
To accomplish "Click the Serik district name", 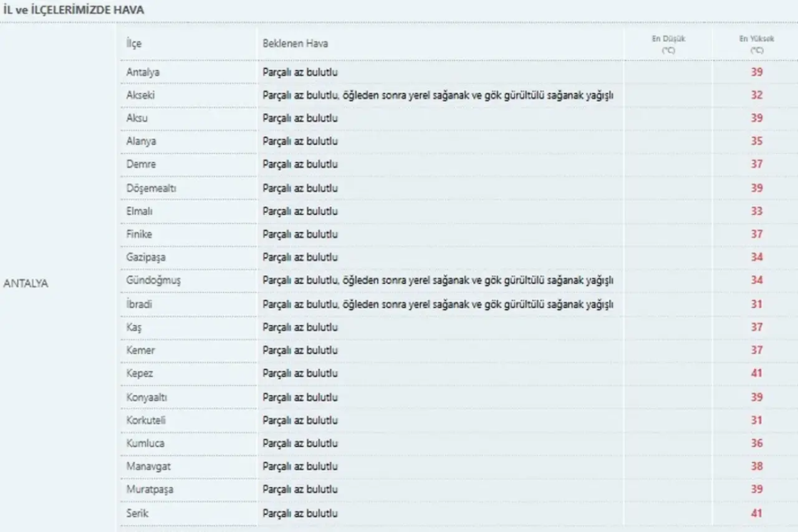I will pos(137,513).
